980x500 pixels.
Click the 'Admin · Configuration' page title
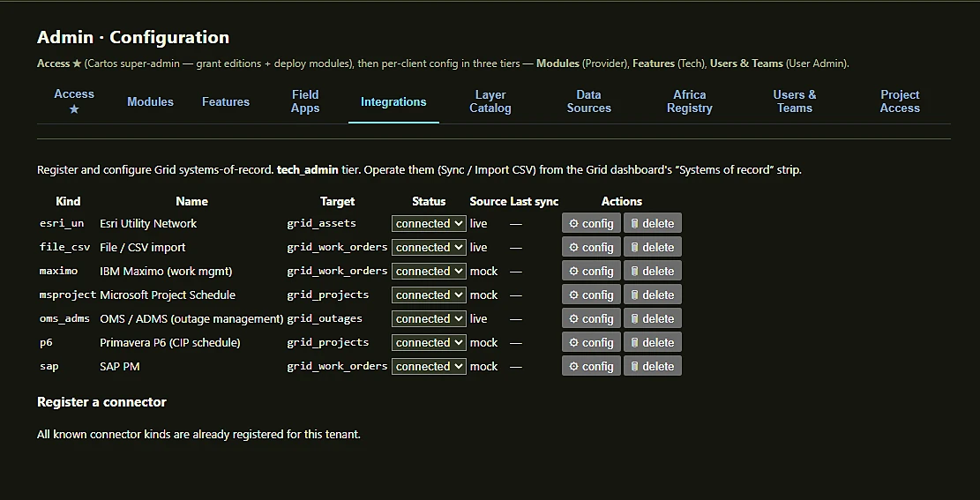click(x=133, y=38)
